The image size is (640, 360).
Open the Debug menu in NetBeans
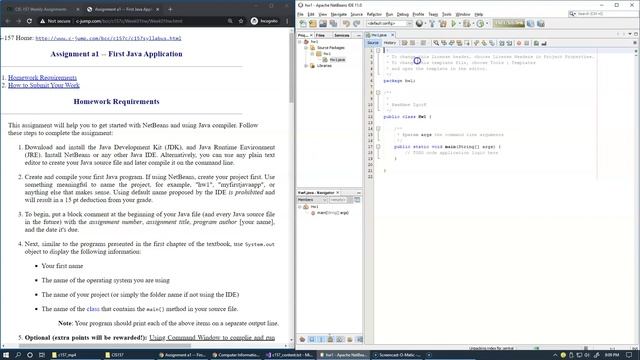402,14
